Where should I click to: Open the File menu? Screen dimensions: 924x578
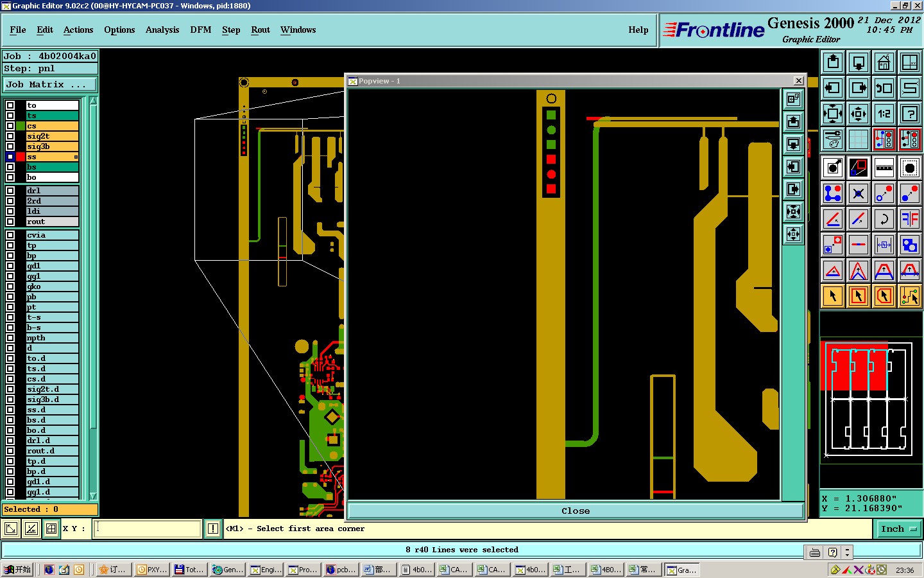coord(18,30)
